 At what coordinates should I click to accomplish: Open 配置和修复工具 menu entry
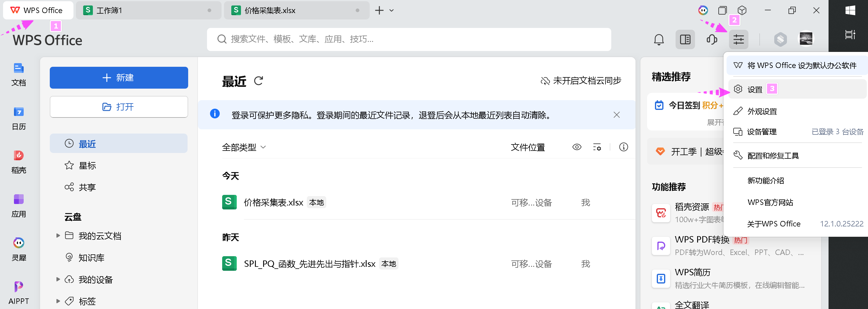797,155
